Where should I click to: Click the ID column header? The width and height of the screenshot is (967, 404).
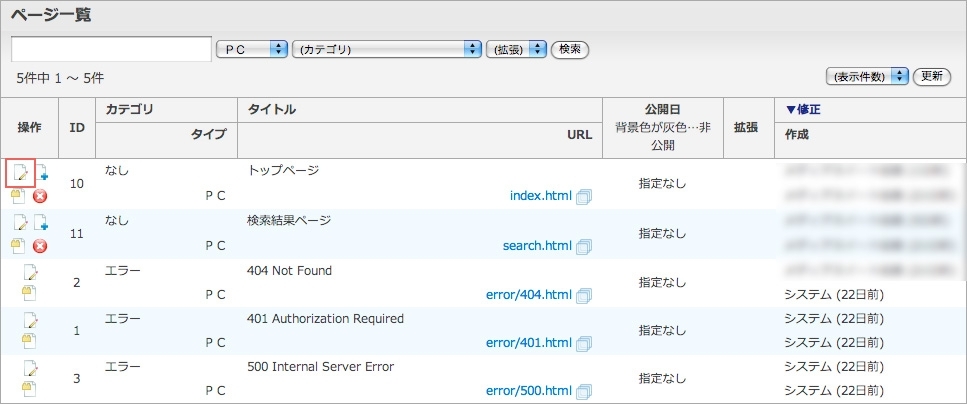tap(76, 128)
